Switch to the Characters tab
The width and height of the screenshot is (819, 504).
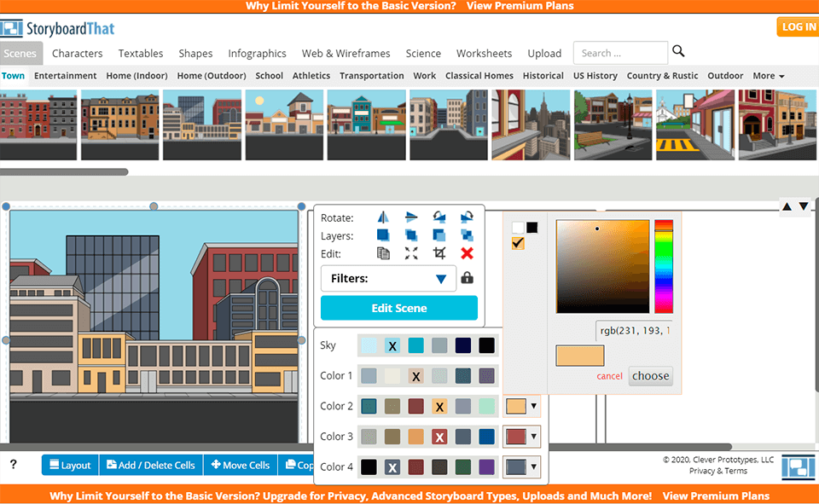click(x=77, y=53)
